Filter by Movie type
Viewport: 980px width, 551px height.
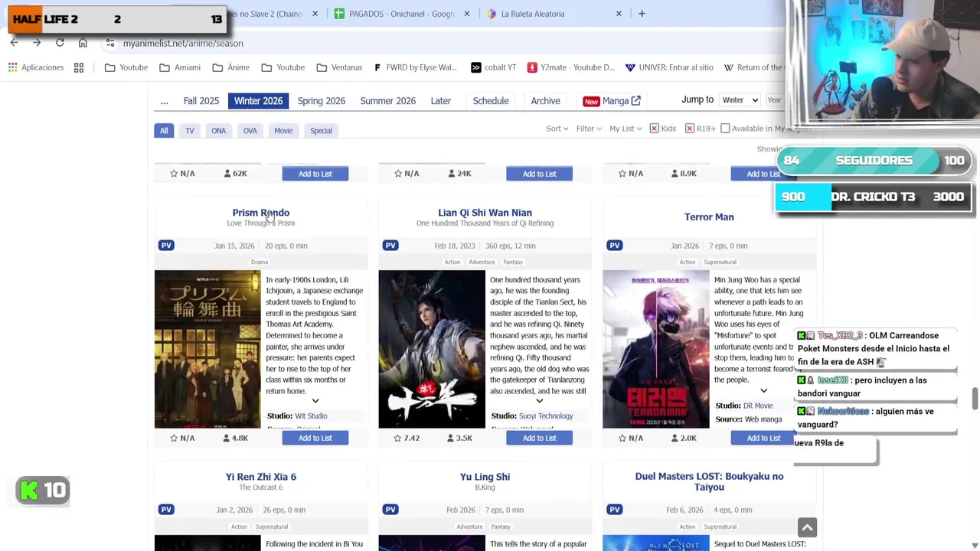point(283,131)
